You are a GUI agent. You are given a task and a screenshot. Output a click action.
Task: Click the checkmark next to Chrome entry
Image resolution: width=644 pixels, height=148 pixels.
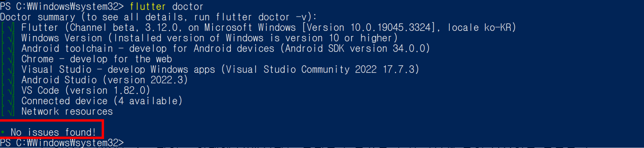click(x=11, y=59)
